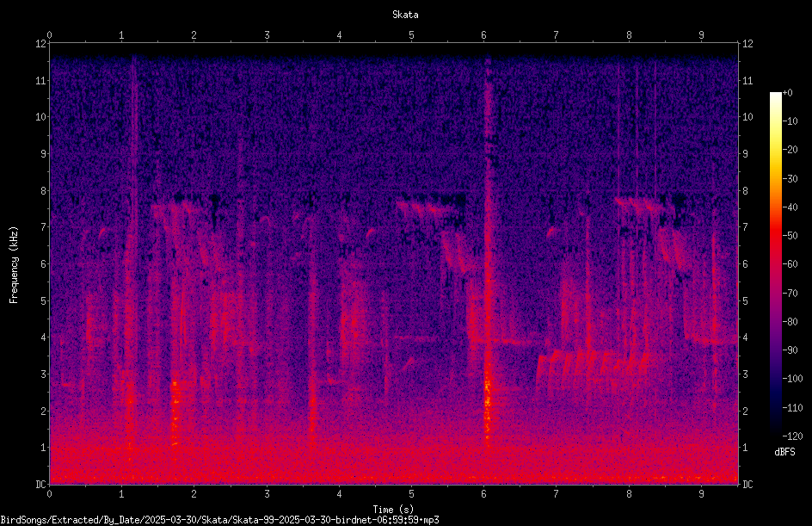
Task: Click the "-20" colorbar label
Action: tap(790, 150)
